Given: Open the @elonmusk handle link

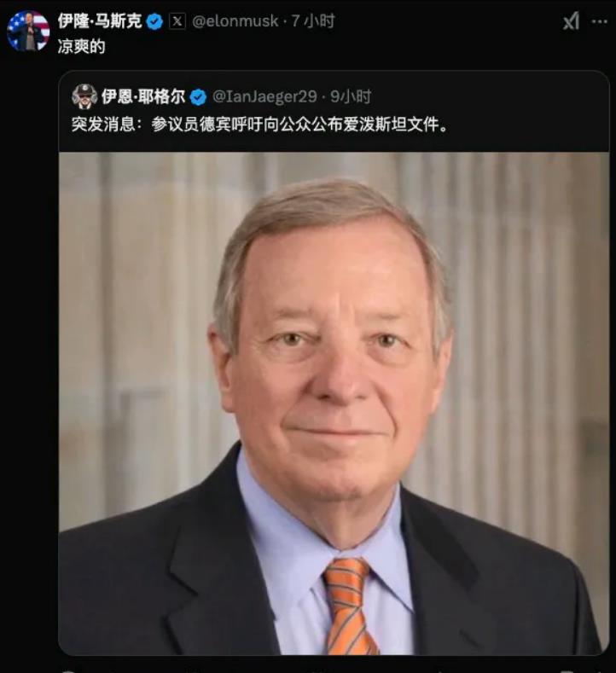Looking at the screenshot, I should pos(235,21).
